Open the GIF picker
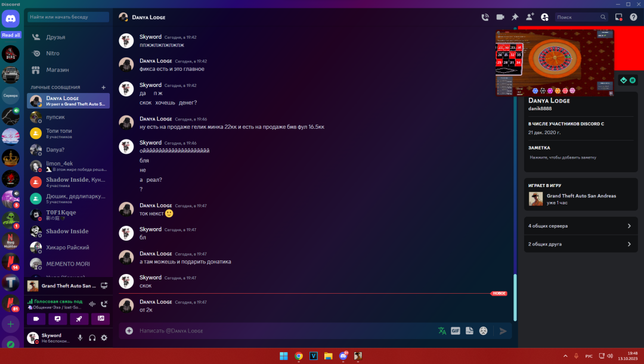The height and width of the screenshot is (364, 644). (456, 331)
